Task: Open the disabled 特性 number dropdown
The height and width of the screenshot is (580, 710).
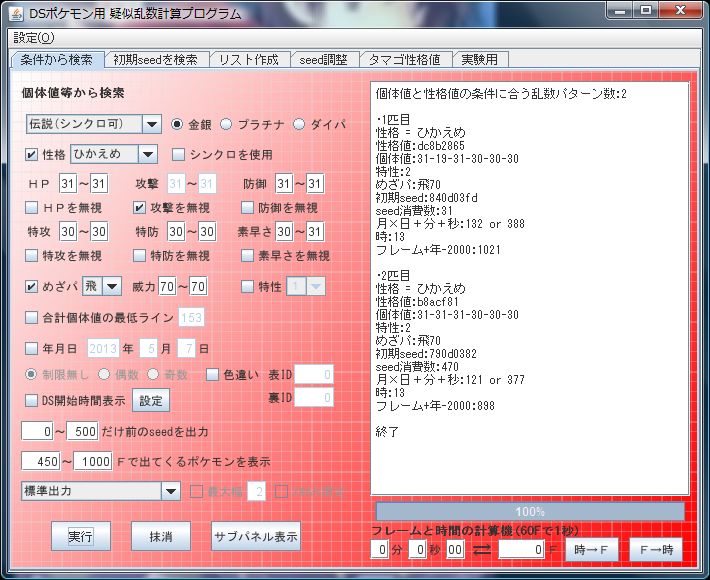Action: pos(306,286)
